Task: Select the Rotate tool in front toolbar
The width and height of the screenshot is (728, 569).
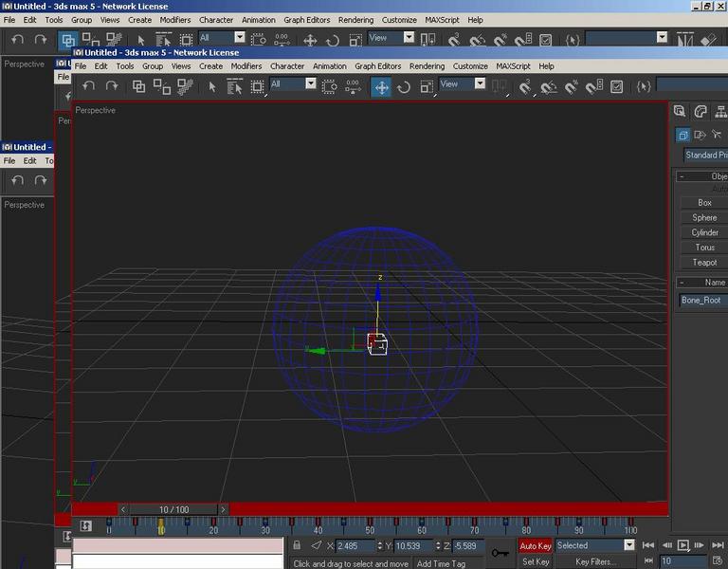Action: [404, 87]
